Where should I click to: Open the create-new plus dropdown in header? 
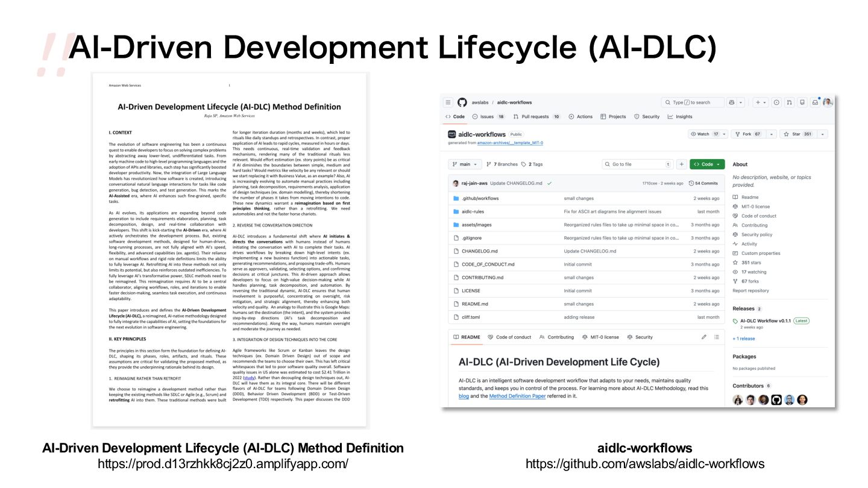(760, 102)
